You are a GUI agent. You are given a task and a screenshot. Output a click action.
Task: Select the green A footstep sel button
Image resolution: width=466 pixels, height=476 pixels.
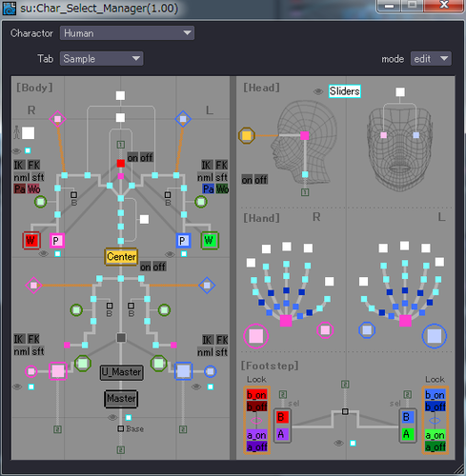[x=408, y=434]
